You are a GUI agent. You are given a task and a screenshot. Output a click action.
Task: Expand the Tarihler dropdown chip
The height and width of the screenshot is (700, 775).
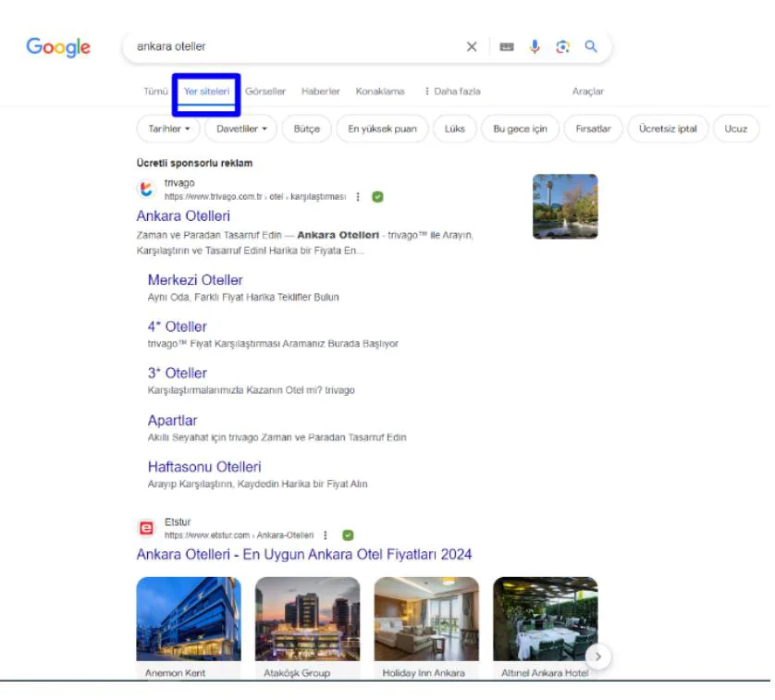pos(168,129)
